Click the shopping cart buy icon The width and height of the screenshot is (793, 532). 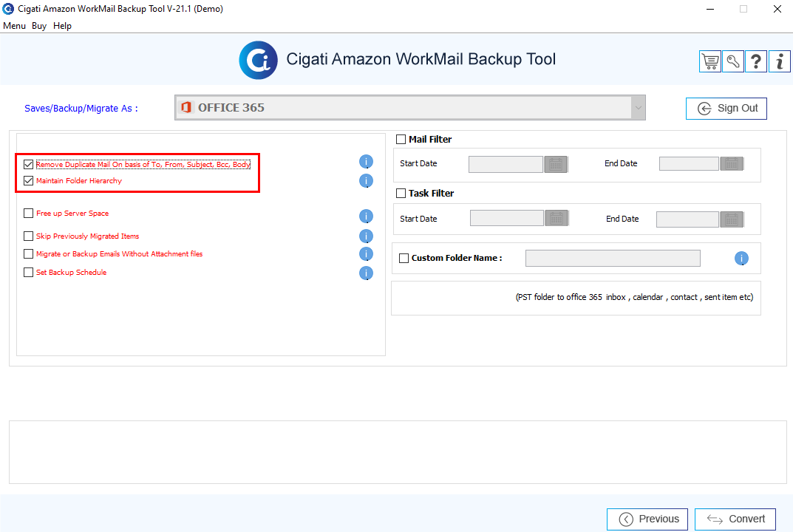(x=710, y=61)
